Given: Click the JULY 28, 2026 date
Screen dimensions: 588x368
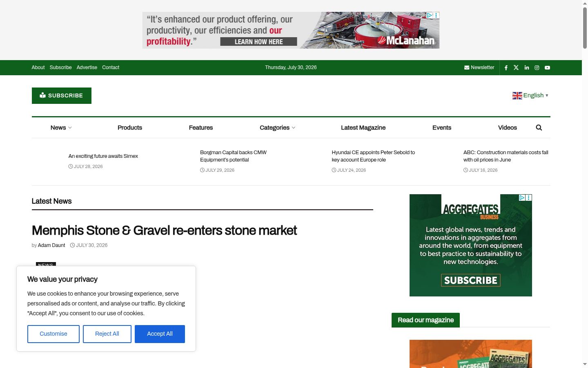Looking at the screenshot, I should click(85, 166).
